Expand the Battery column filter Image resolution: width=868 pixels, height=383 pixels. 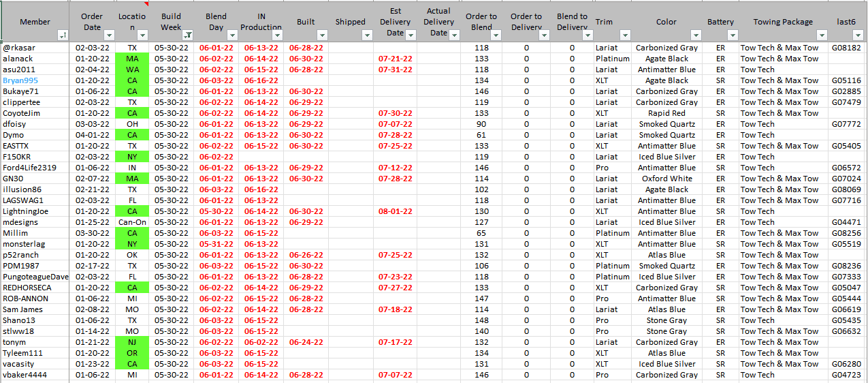[x=733, y=35]
